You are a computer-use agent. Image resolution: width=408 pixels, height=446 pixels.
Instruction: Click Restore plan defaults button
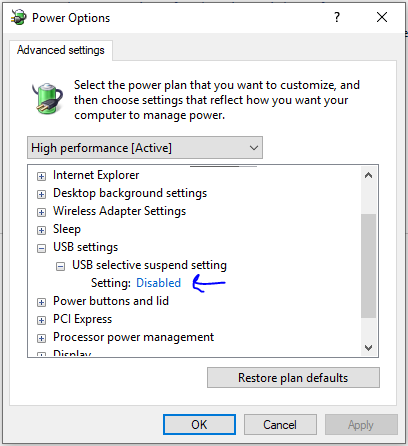click(293, 378)
